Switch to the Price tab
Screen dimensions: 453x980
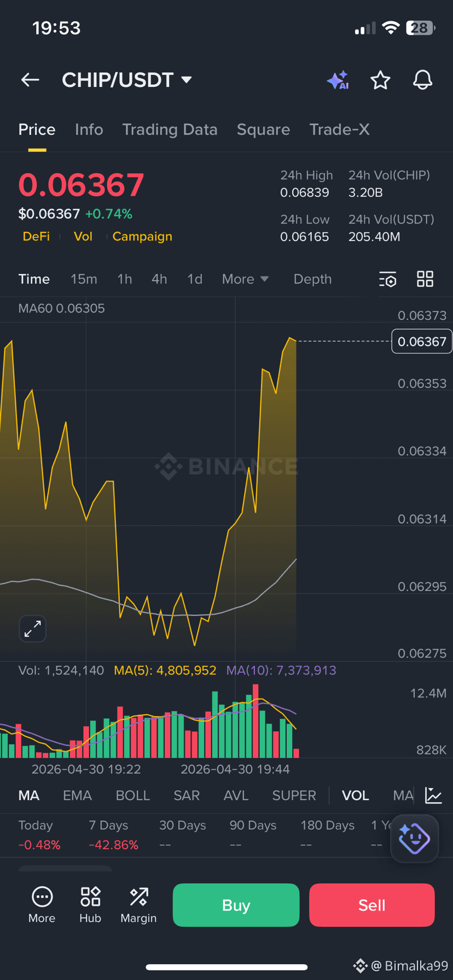click(x=37, y=130)
